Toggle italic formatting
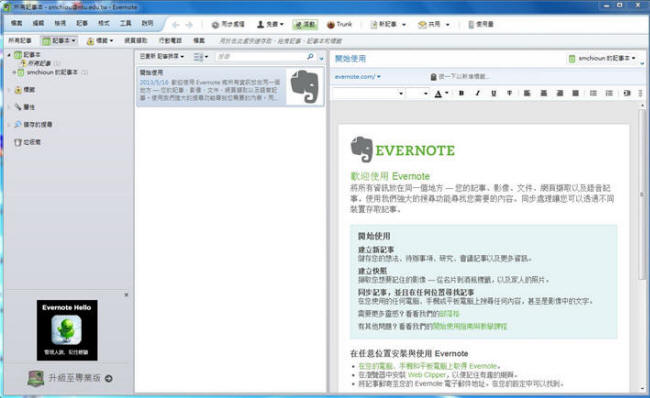This screenshot has height=398, width=650. point(478,93)
